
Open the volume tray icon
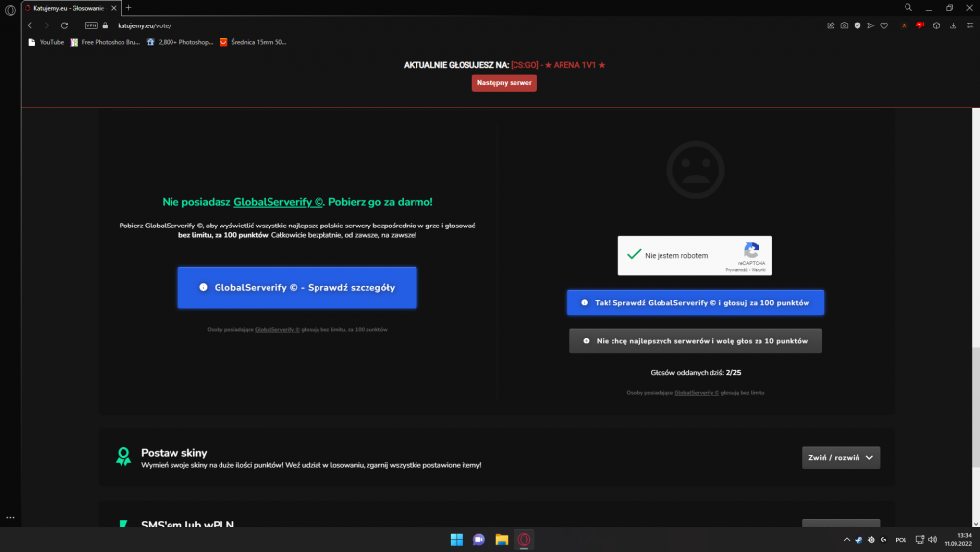click(x=933, y=540)
